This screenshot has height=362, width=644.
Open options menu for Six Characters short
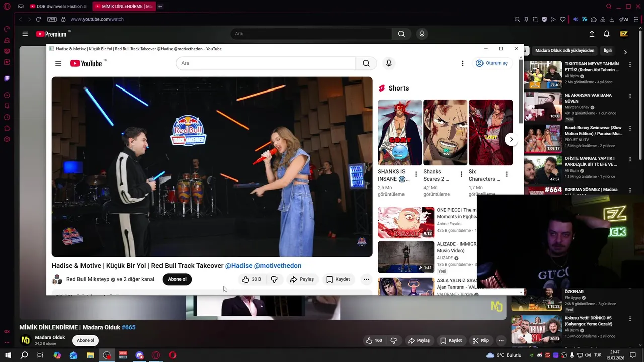click(507, 174)
